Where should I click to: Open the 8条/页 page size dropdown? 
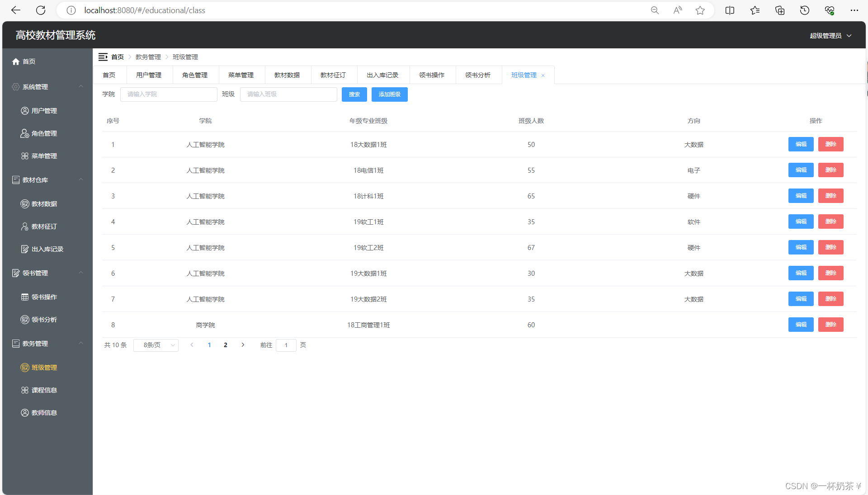156,345
